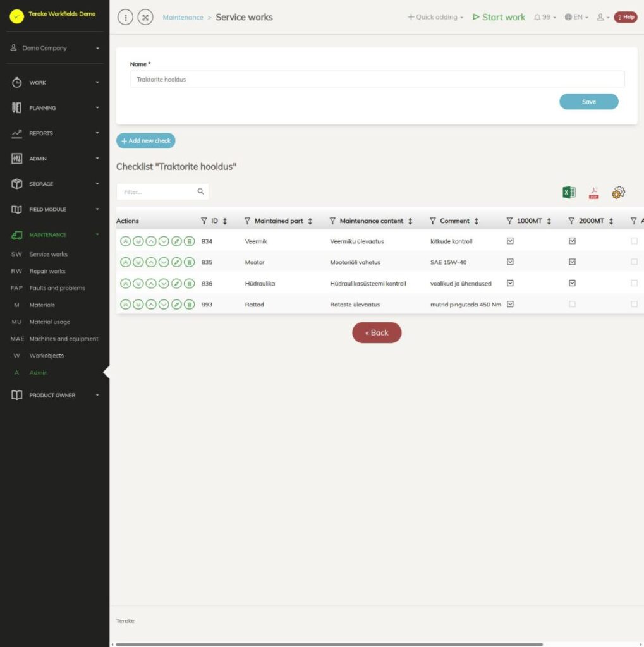Filter the Maintenance content column
Image resolution: width=644 pixels, height=647 pixels.
[x=332, y=221]
